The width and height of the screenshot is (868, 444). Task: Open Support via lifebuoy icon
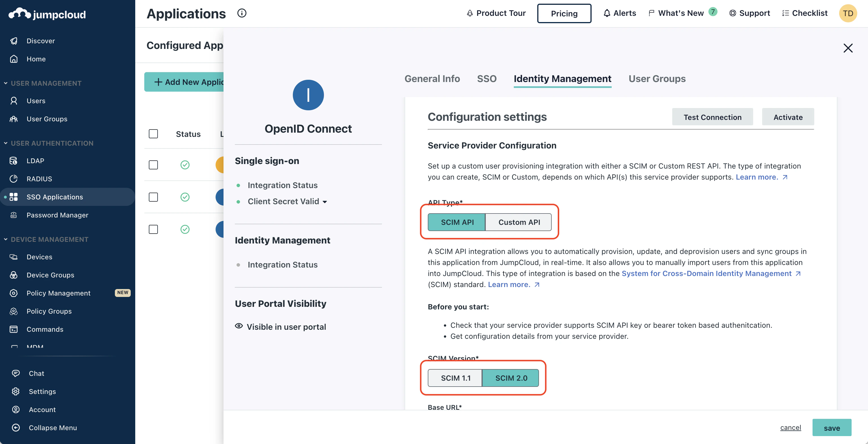pyautogui.click(x=732, y=13)
